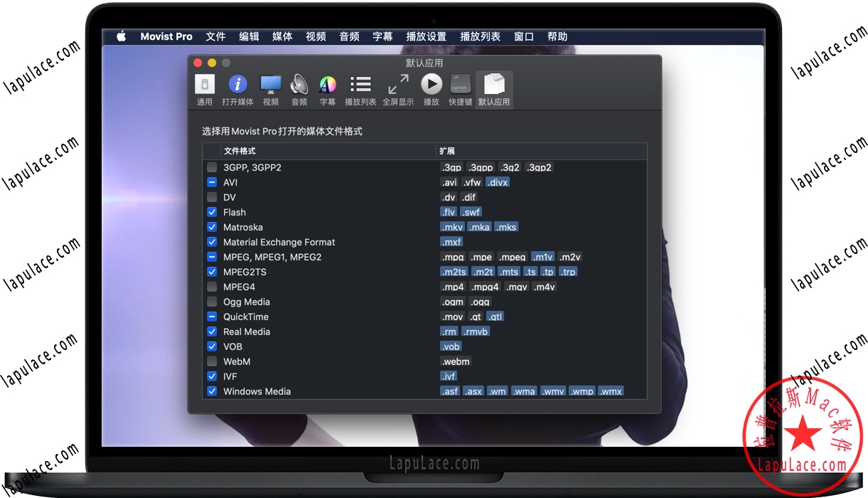Screen dimensions: 868x498
Task: Toggle the WebM format checkbox
Action: 212,362
